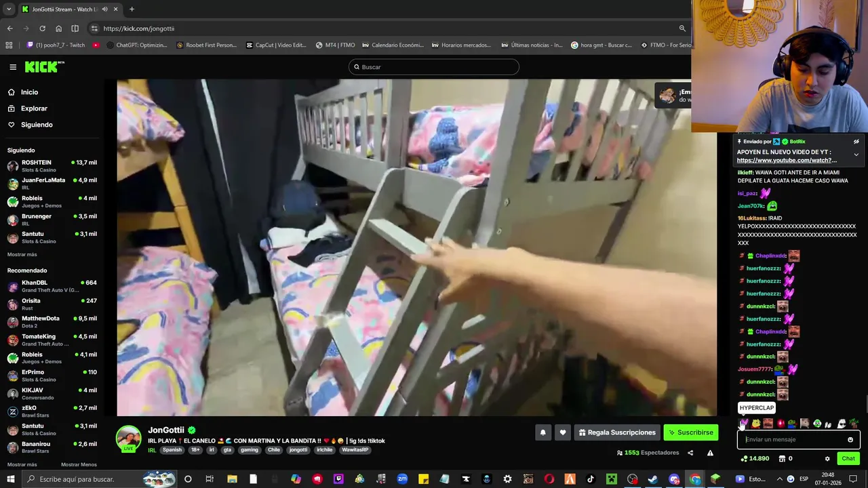Image resolution: width=868 pixels, height=488 pixels.
Task: Click Regala Suscripciones button
Action: click(618, 432)
